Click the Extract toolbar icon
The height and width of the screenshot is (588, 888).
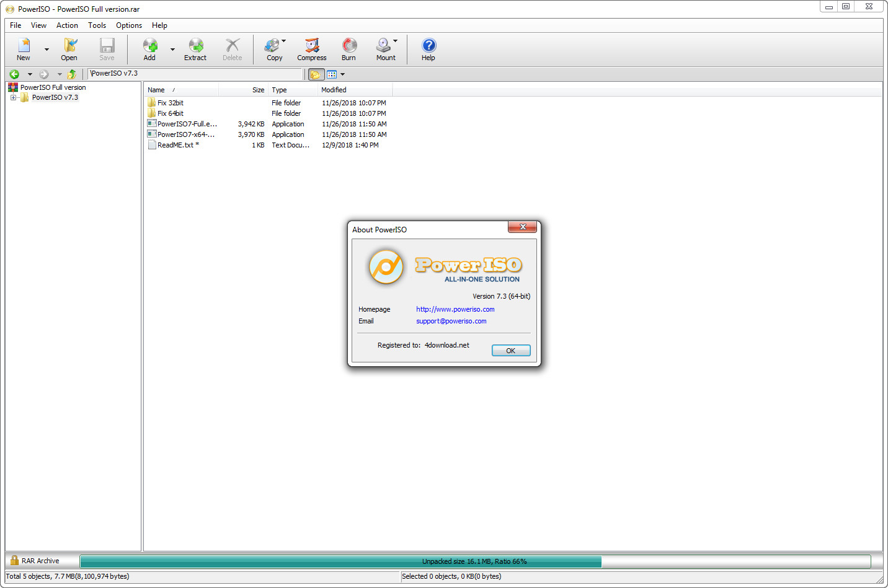[x=195, y=49]
